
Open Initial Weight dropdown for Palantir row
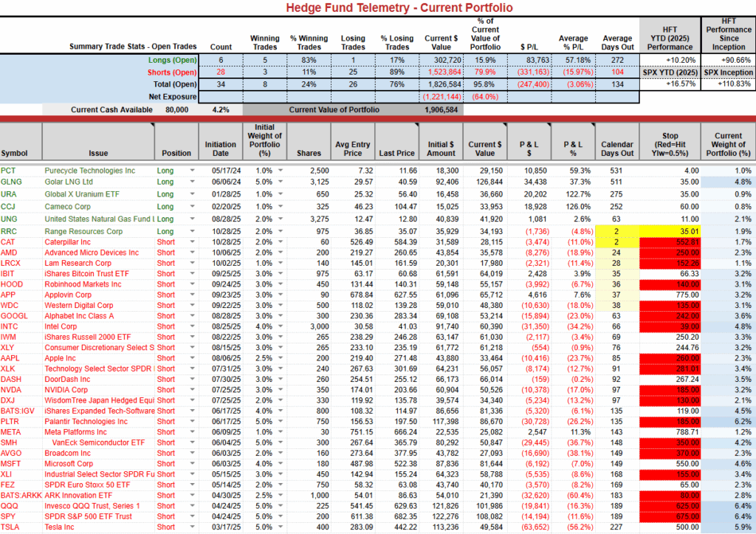coord(280,421)
